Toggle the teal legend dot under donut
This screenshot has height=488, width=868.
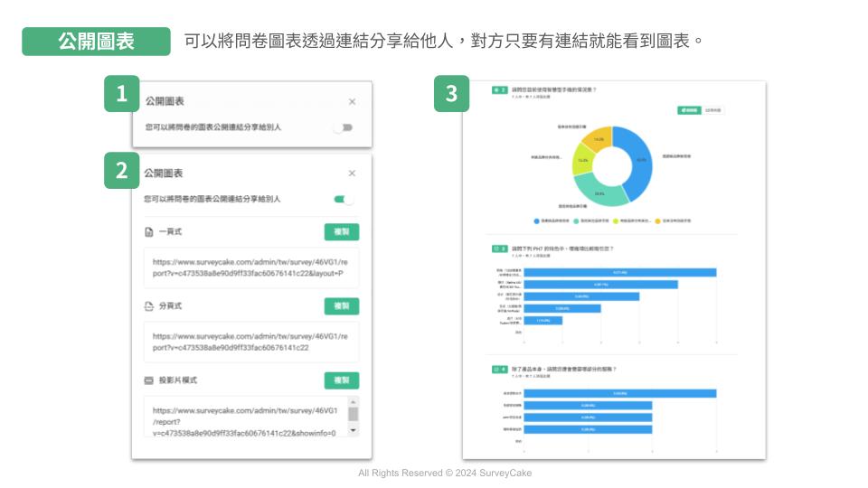[576, 221]
